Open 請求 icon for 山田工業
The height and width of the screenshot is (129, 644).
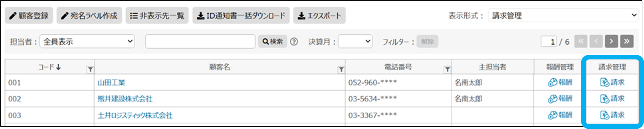612,82
